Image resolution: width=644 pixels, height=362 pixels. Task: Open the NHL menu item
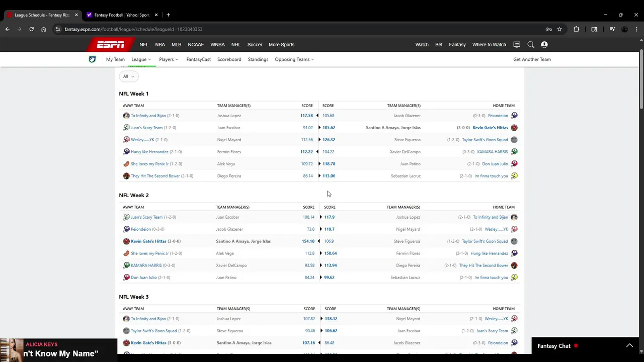pyautogui.click(x=236, y=45)
